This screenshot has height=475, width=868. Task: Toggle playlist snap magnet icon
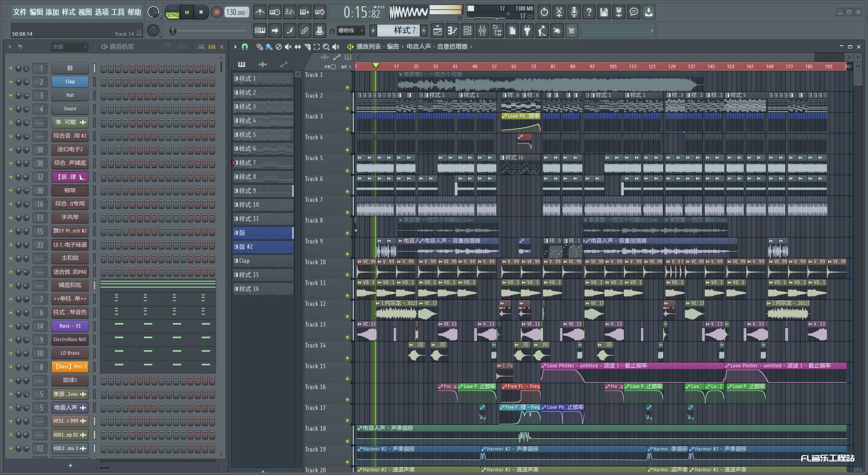[245, 47]
